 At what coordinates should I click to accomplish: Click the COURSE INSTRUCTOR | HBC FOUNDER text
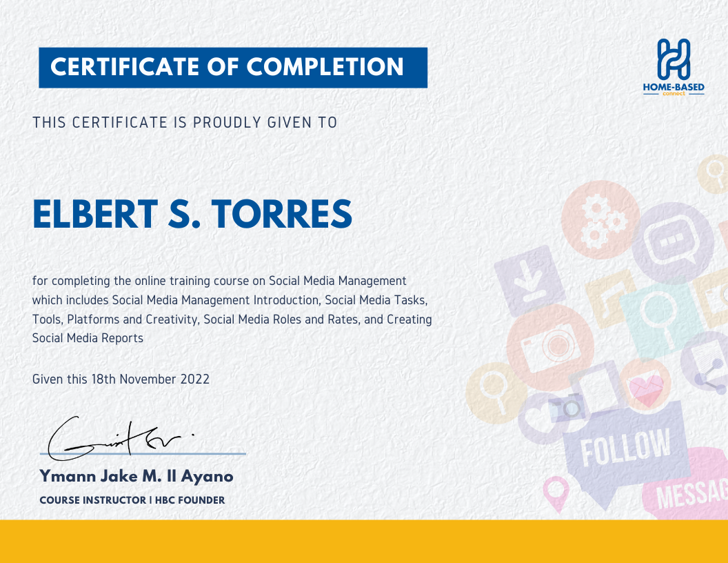tap(132, 500)
